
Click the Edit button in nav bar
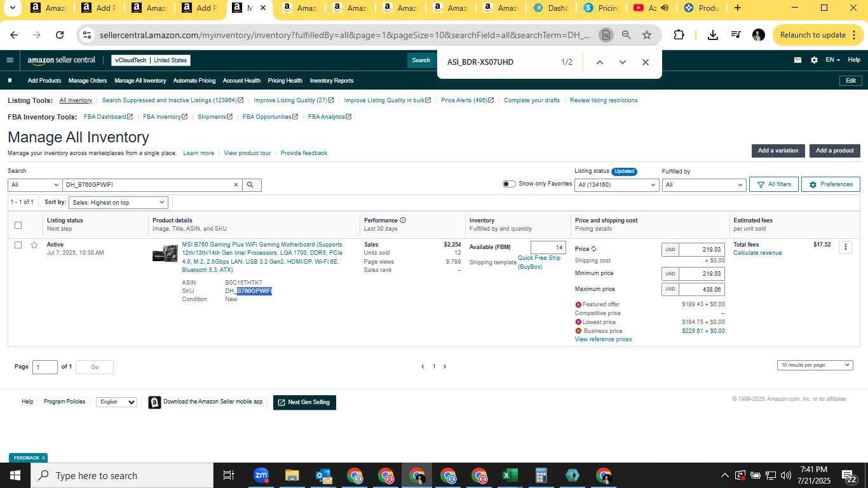pos(851,81)
